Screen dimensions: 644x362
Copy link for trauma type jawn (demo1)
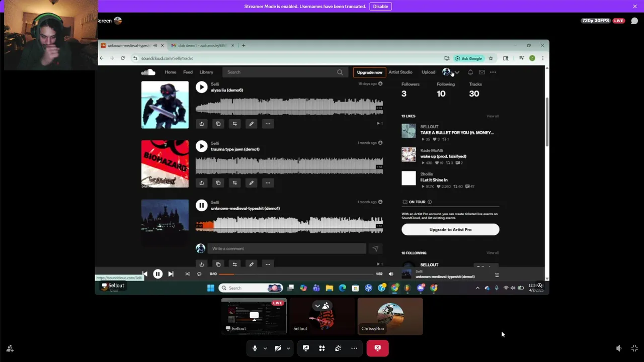click(218, 183)
